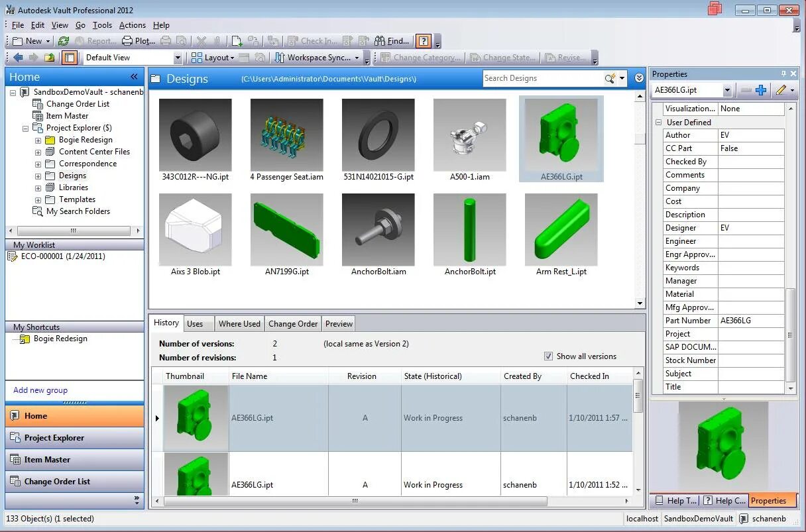Open the AE366LG.ipt file dropdown in Properties

coord(727,90)
